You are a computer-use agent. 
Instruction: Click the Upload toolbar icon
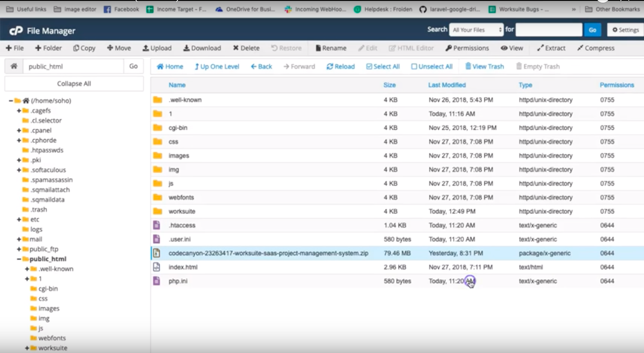(x=146, y=48)
